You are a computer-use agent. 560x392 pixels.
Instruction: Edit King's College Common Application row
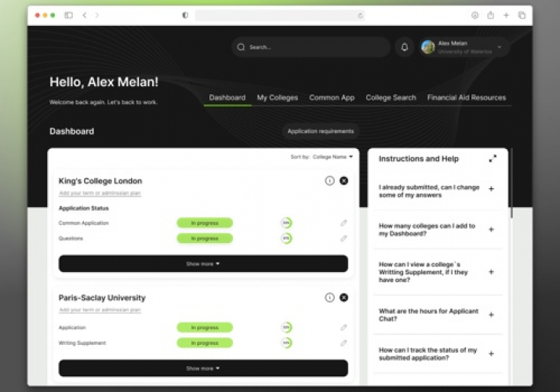point(344,223)
